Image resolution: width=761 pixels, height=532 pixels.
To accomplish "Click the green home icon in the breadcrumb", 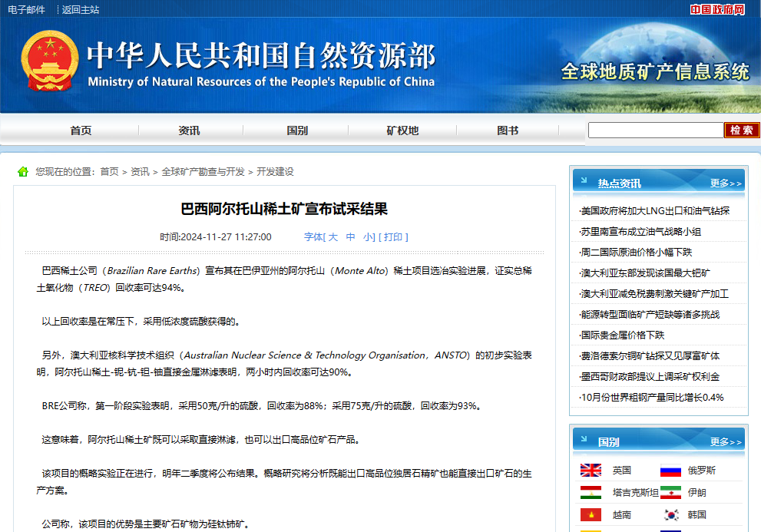I will (x=22, y=171).
